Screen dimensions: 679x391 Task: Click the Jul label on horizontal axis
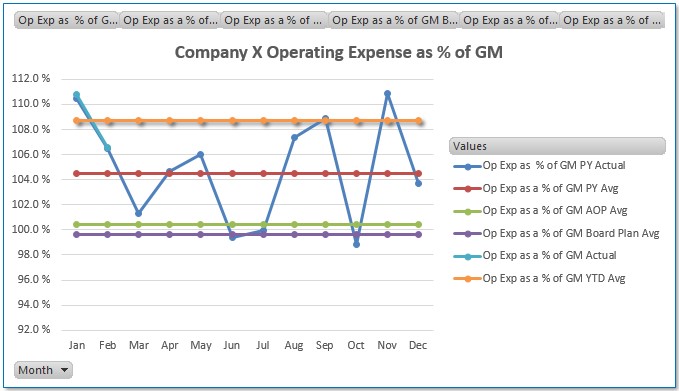[262, 345]
